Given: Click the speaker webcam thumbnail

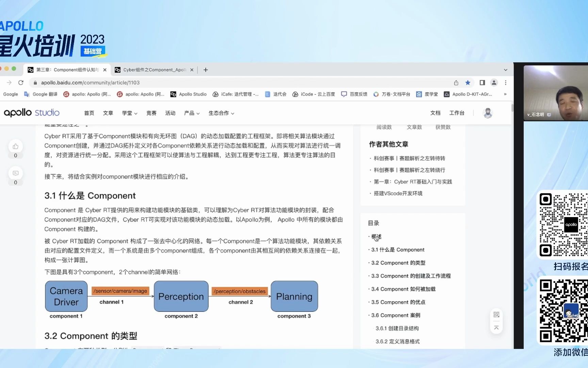Looking at the screenshot, I should [x=556, y=93].
